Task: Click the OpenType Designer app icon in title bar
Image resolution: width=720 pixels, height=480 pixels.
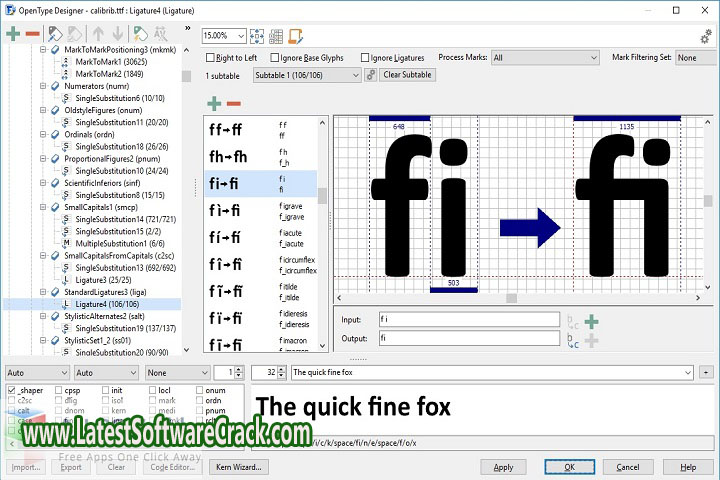Action: (10, 10)
